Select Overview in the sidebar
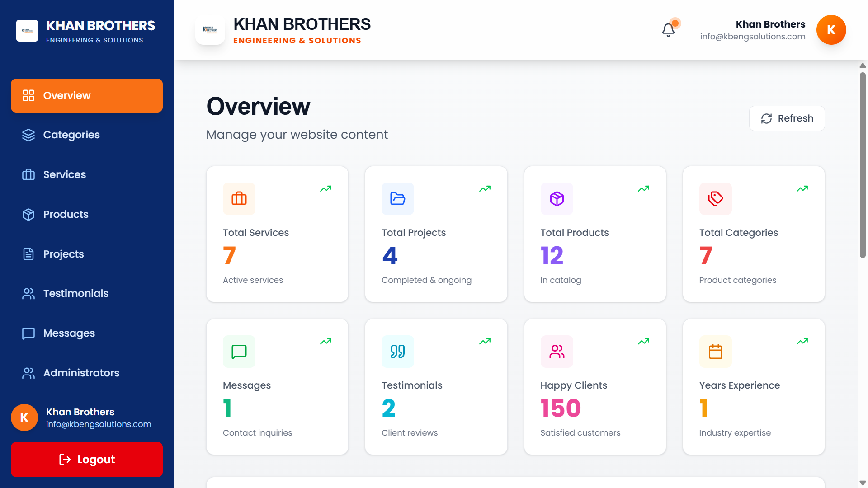 coord(87,95)
